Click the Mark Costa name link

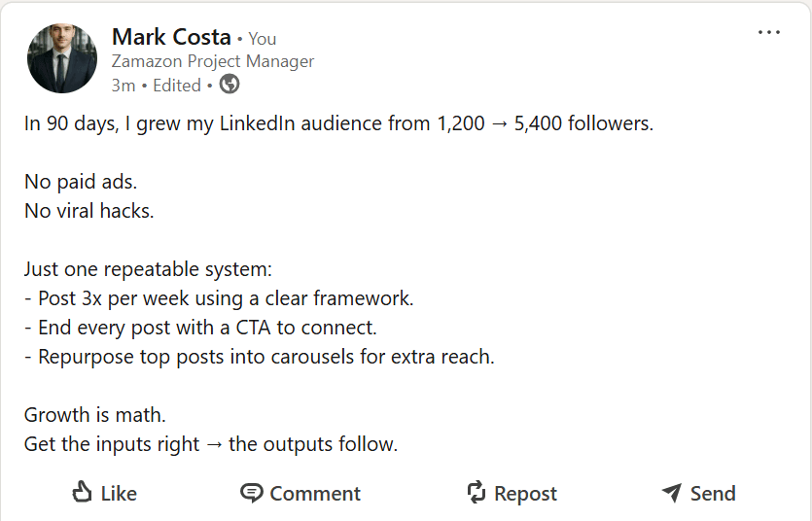[171, 37]
